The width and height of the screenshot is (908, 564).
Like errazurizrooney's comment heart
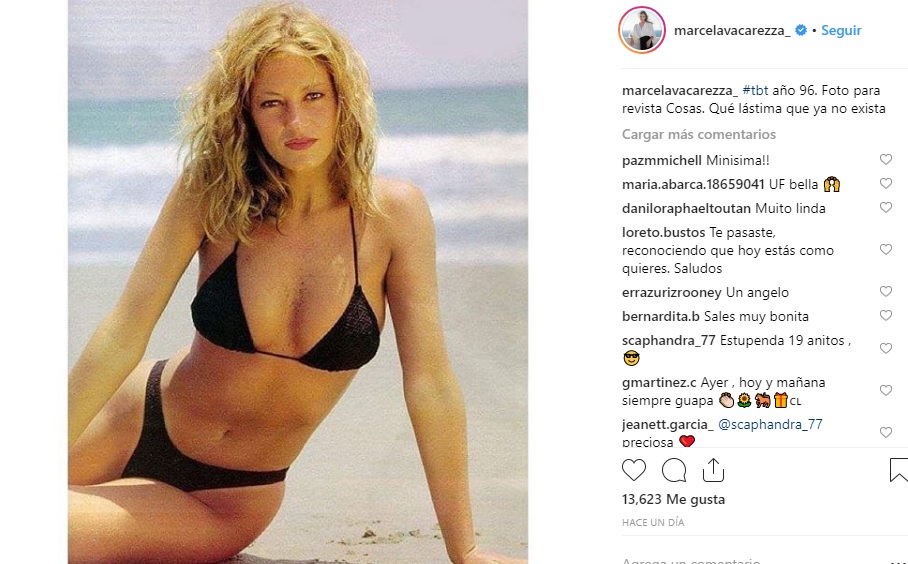pyautogui.click(x=885, y=291)
